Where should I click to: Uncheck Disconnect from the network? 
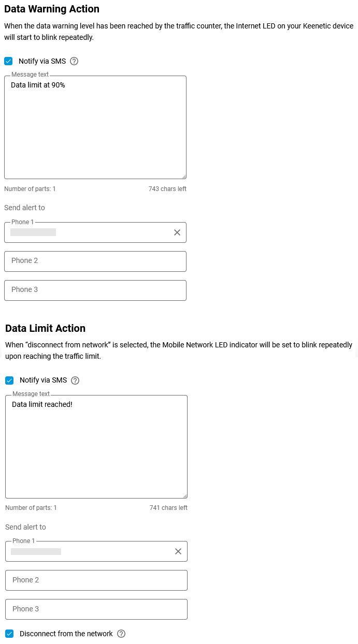[x=9, y=634]
